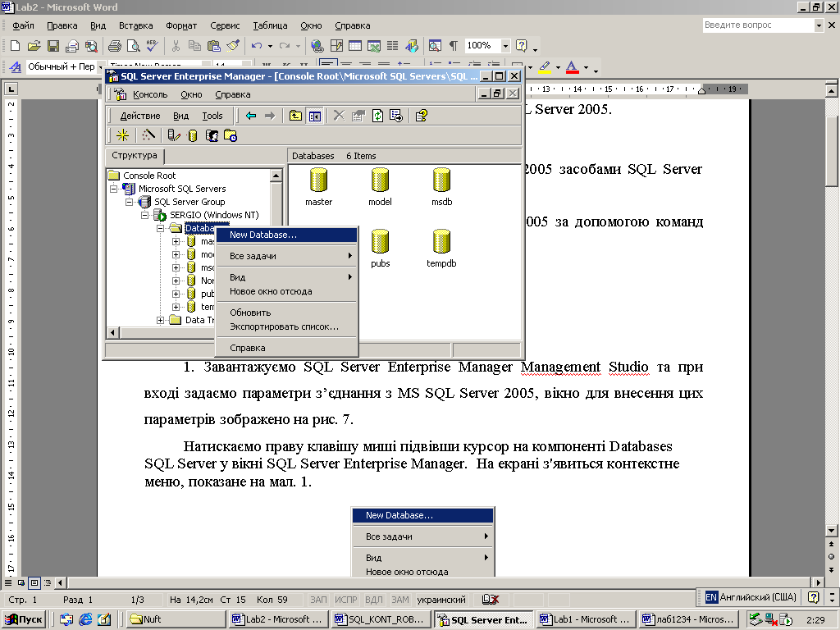840x630 pixels.
Task: Select the tempdb database icon
Action: 441,249
